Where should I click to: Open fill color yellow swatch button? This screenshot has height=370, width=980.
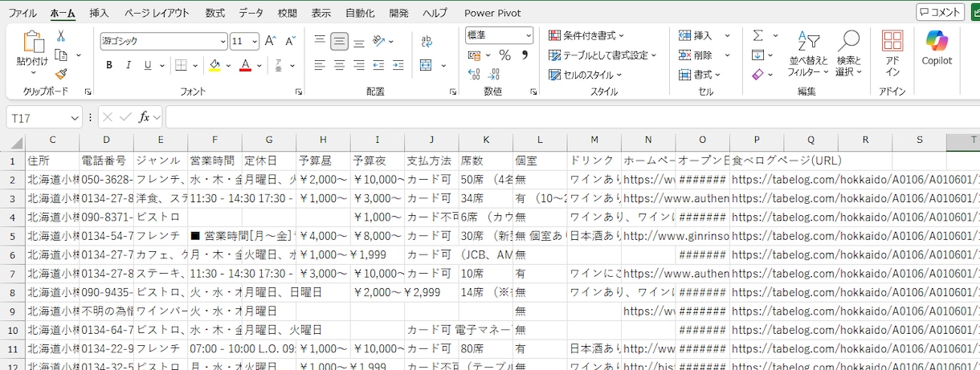coord(214,65)
